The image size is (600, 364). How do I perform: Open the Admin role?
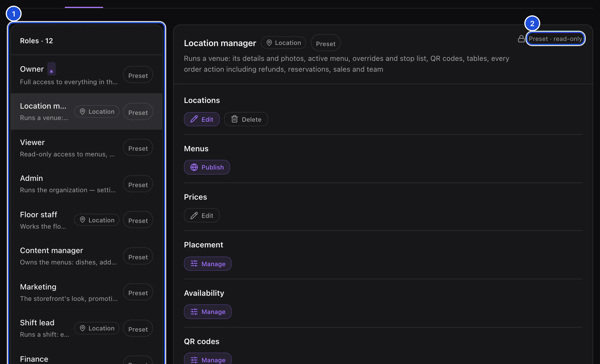tap(87, 184)
